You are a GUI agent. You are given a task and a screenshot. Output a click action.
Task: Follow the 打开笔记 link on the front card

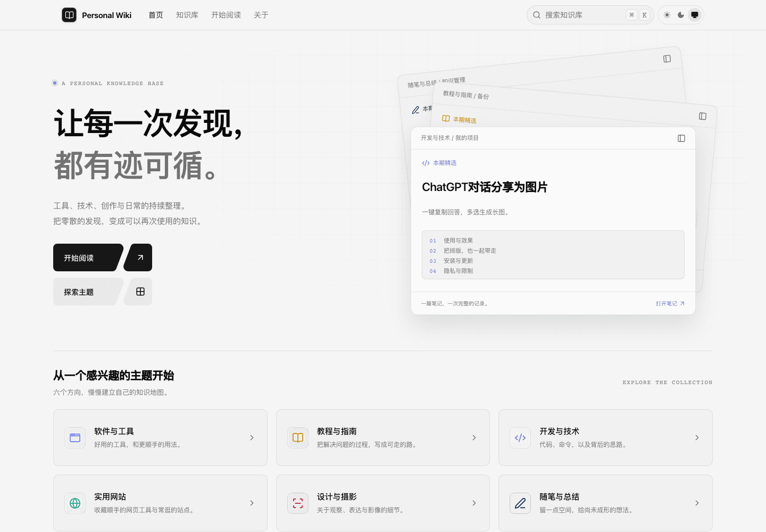[x=670, y=304]
